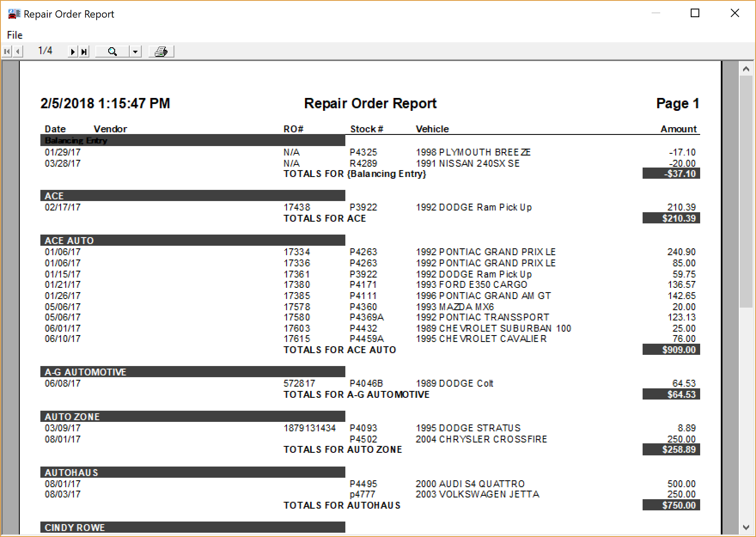Click the TOTALS FOR AUTOHAUS total $750.00
Viewport: 756px width, 537px height.
coord(671,505)
